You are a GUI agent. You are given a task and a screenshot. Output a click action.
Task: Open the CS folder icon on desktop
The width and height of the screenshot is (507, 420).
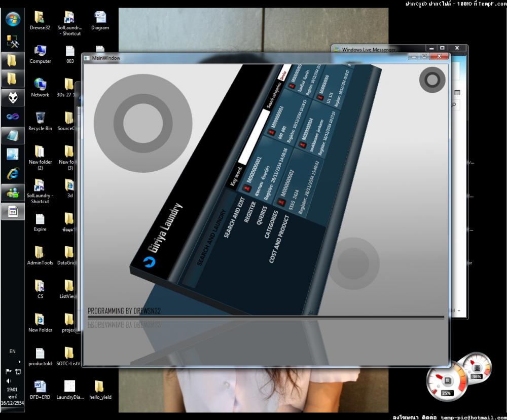coord(40,289)
